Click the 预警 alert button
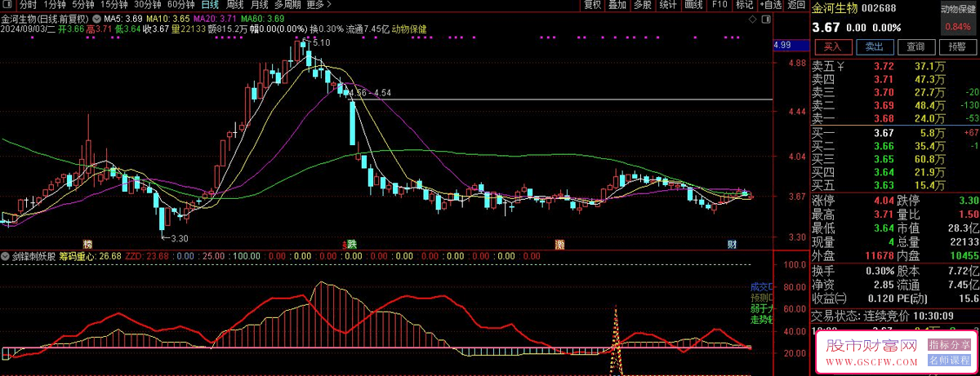Image resolution: width=980 pixels, height=376 pixels. (x=957, y=46)
